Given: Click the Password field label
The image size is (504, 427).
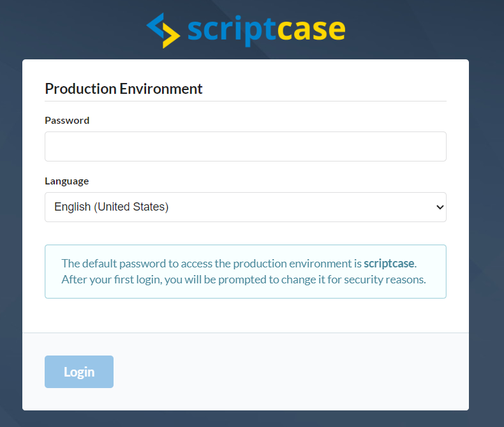Looking at the screenshot, I should [x=67, y=120].
